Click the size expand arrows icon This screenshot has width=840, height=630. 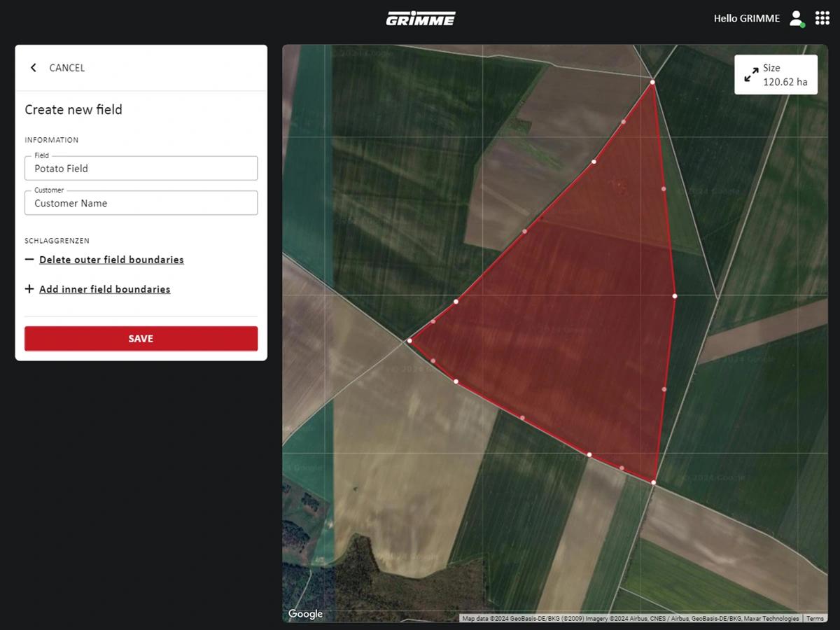[x=751, y=75]
